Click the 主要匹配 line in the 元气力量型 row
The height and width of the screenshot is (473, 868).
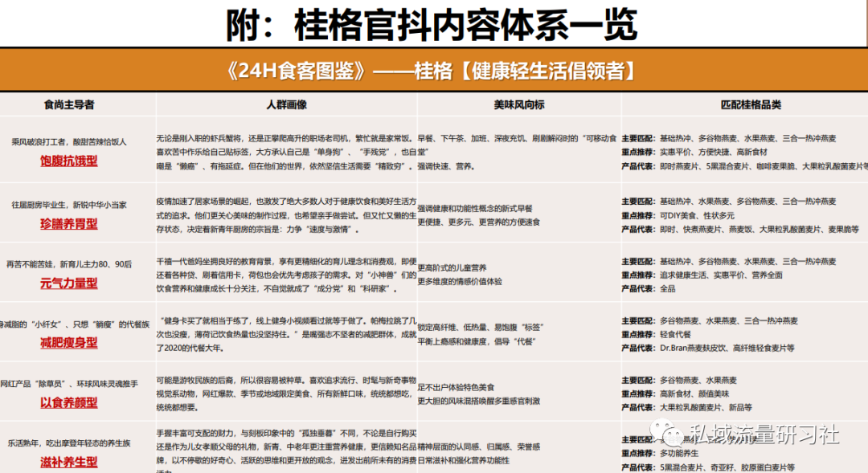pos(728,261)
